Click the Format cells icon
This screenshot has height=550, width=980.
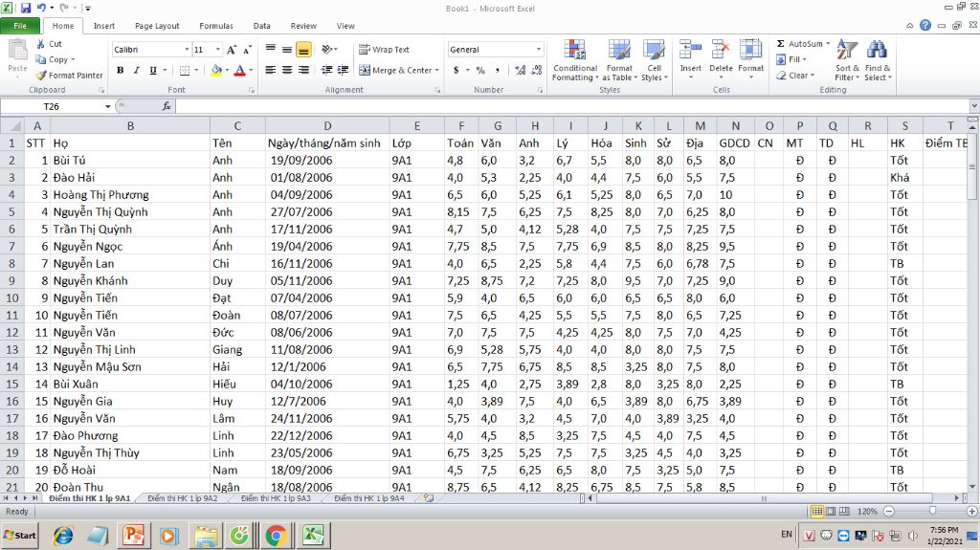pos(750,50)
